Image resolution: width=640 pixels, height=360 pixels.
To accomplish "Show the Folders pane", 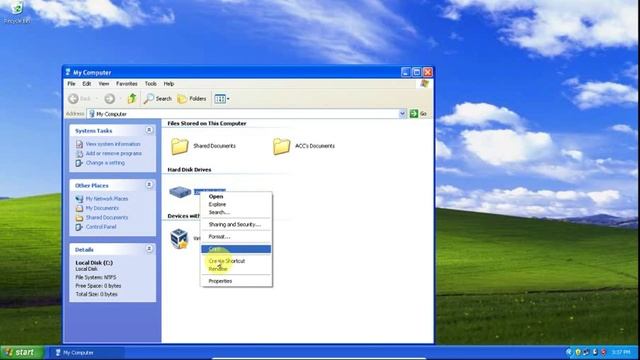I will (192, 98).
